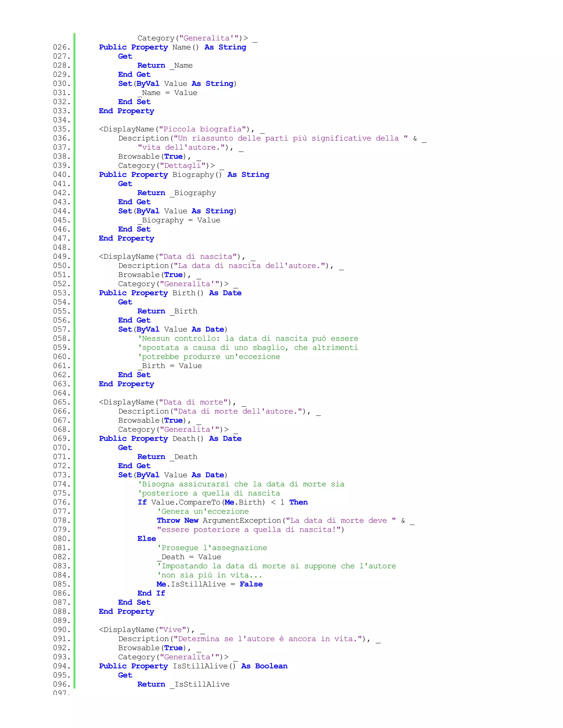Click the '_Birth = Value' assignment
This screenshot has width=563, height=728.
170,366
